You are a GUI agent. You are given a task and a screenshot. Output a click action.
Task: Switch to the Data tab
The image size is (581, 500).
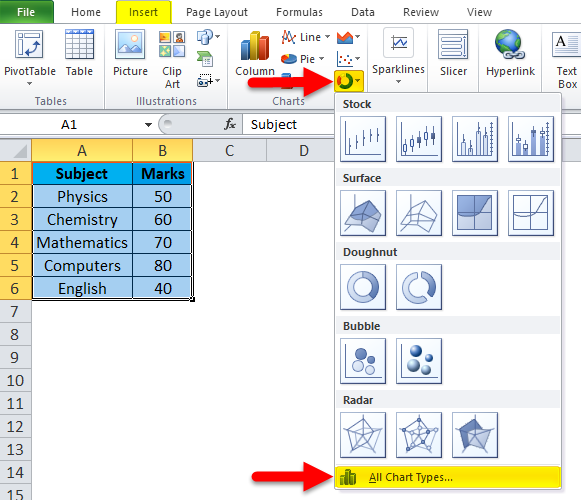click(x=363, y=12)
